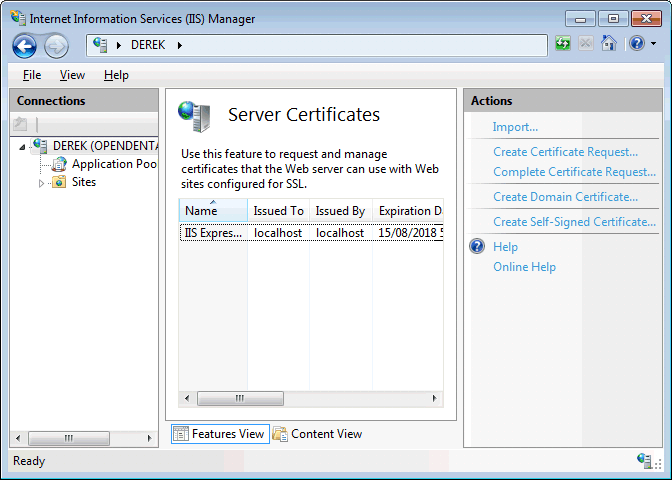Open the arrow before DEREK in the address bar
672x480 pixels.
point(119,45)
